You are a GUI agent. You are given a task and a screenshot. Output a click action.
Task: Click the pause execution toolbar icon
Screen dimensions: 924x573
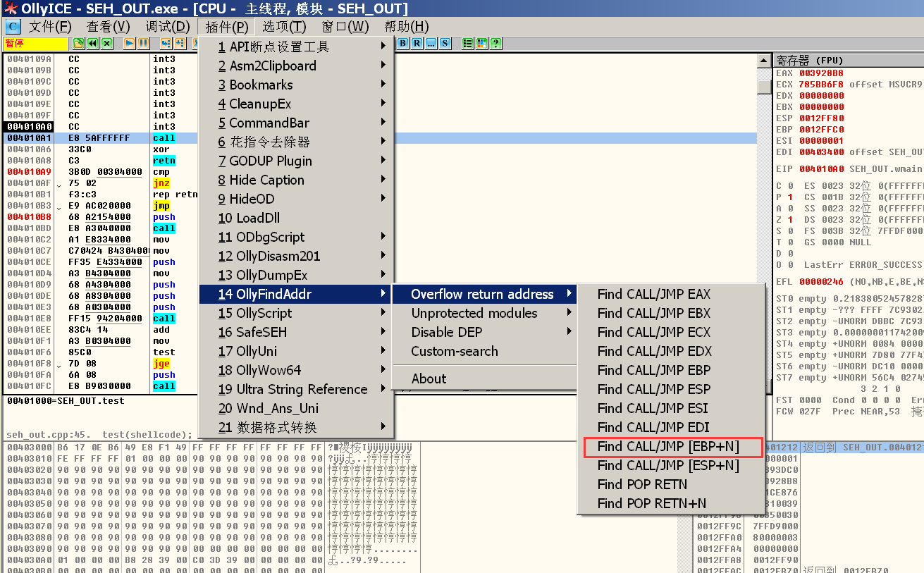click(x=143, y=44)
